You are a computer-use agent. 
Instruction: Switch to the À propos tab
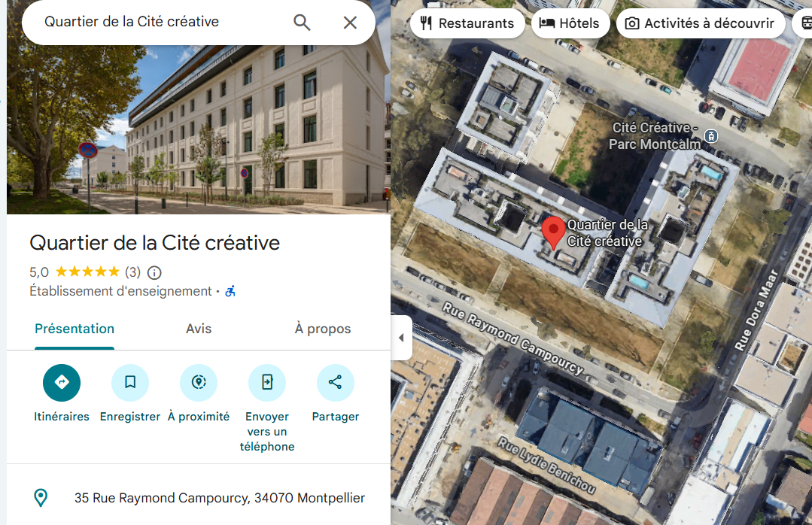click(323, 329)
